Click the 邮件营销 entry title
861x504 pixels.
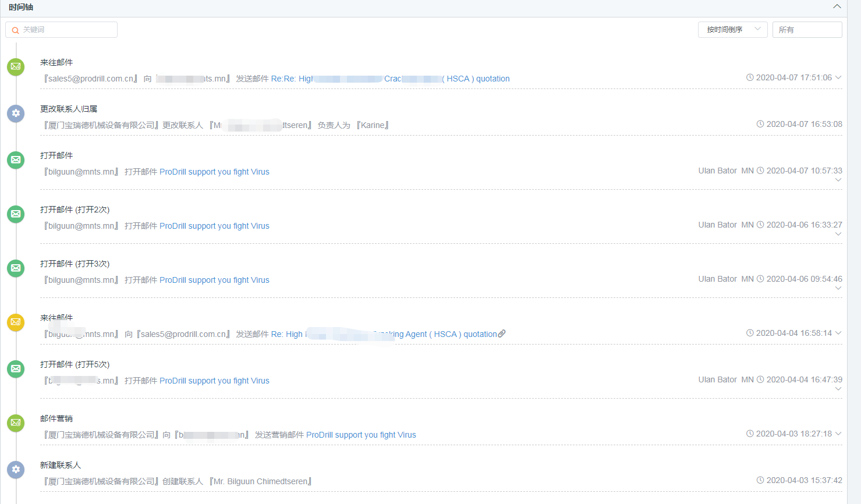click(x=56, y=418)
